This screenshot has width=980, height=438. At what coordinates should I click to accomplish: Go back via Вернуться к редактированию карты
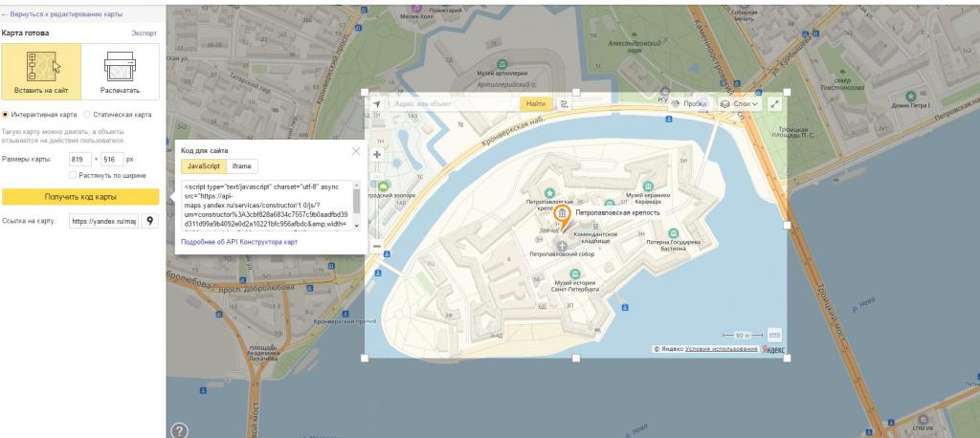[62, 13]
